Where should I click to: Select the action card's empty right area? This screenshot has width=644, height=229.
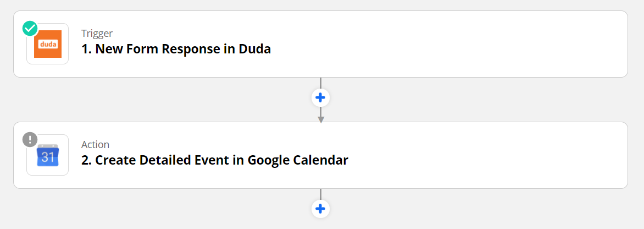495,155
